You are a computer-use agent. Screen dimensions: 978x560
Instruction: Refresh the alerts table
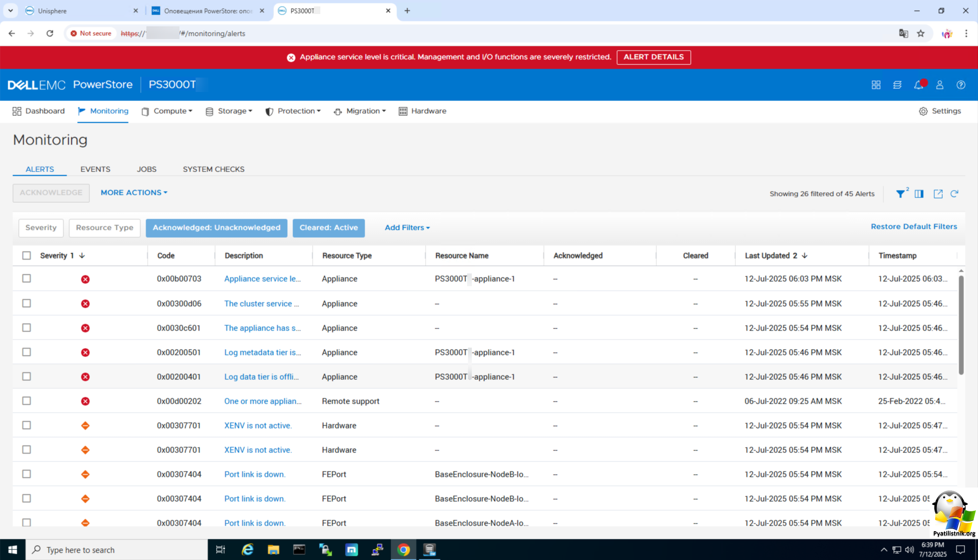pyautogui.click(x=954, y=194)
